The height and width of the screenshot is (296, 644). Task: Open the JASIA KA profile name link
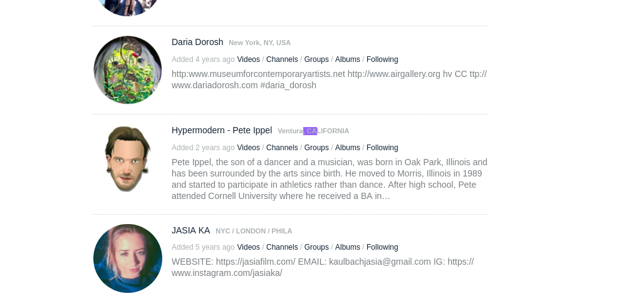pyautogui.click(x=190, y=230)
